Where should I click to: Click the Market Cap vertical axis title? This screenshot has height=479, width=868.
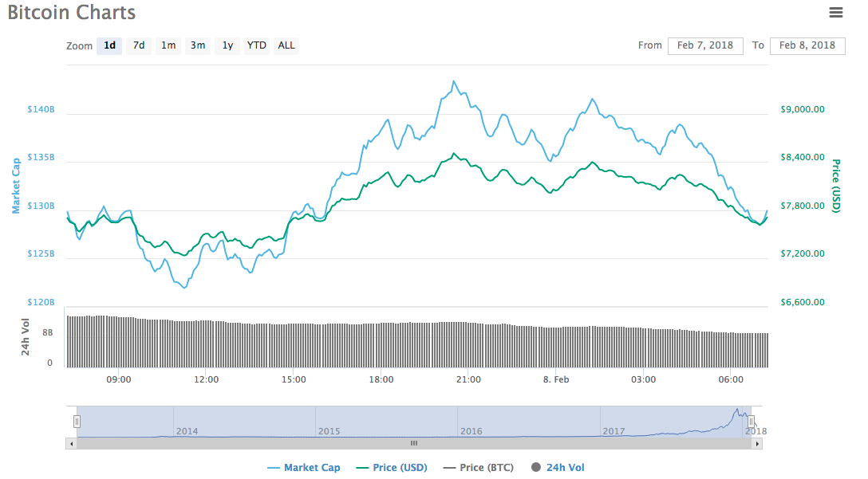tap(16, 185)
